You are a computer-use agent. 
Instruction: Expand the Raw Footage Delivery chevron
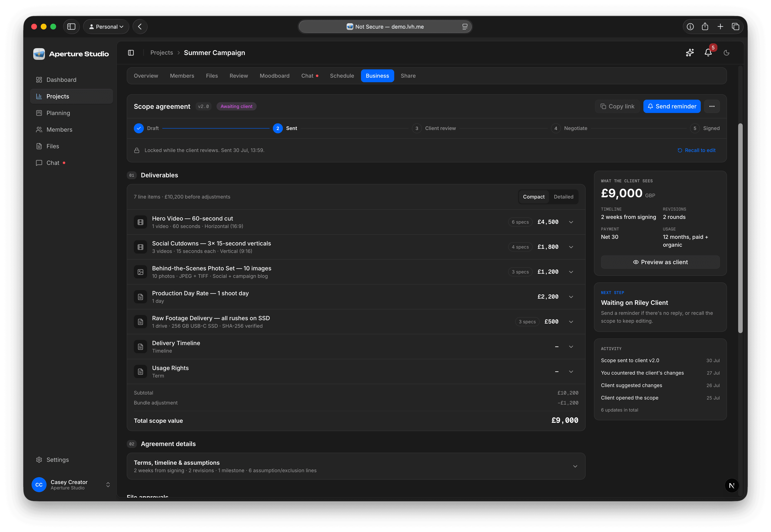click(571, 322)
